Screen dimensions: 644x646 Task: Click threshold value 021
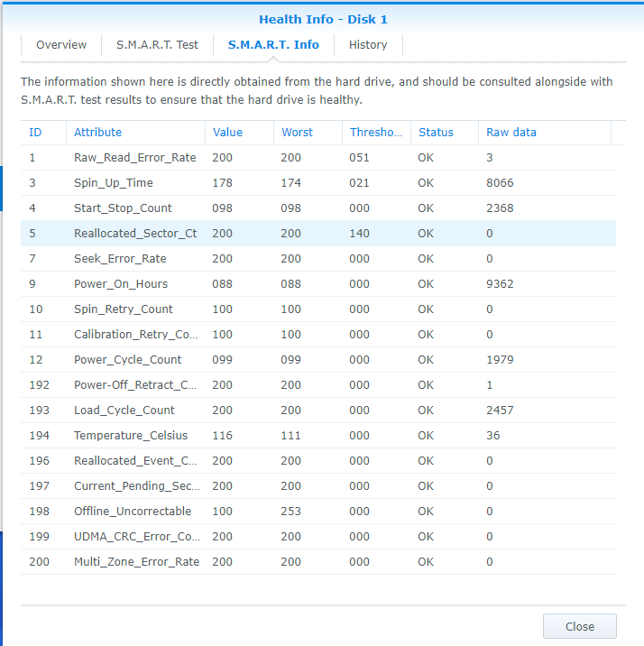[x=359, y=182]
